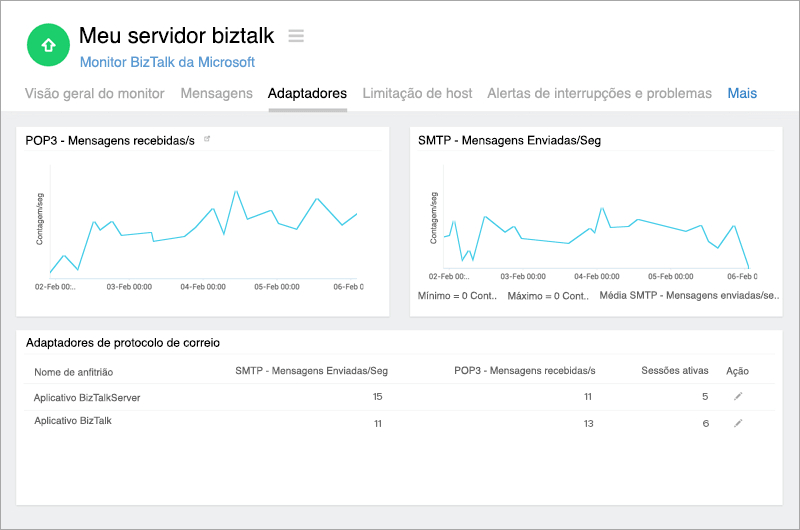The height and width of the screenshot is (530, 800).
Task: Switch to Visão geral do monitor tab
Action: (x=94, y=93)
